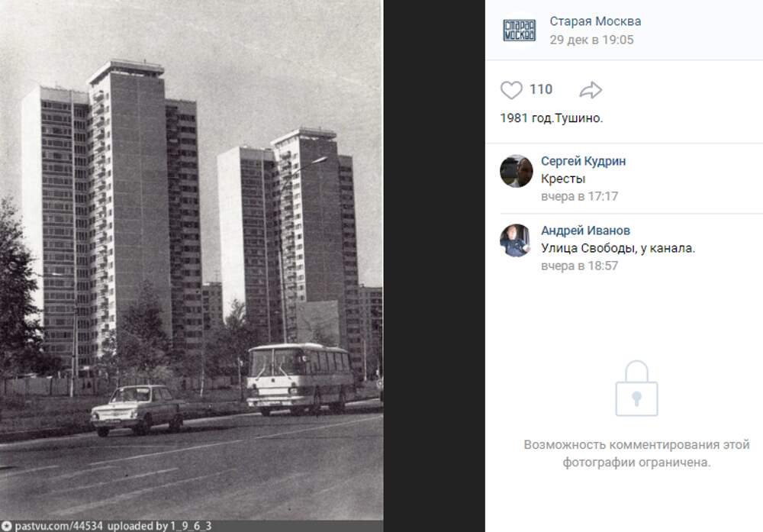
Task: Click the pastvu logo icon on the photo
Action: (6, 526)
